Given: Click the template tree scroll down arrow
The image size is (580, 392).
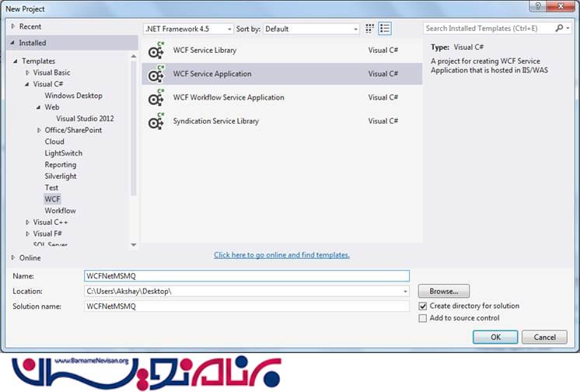Looking at the screenshot, I should pyautogui.click(x=134, y=245).
